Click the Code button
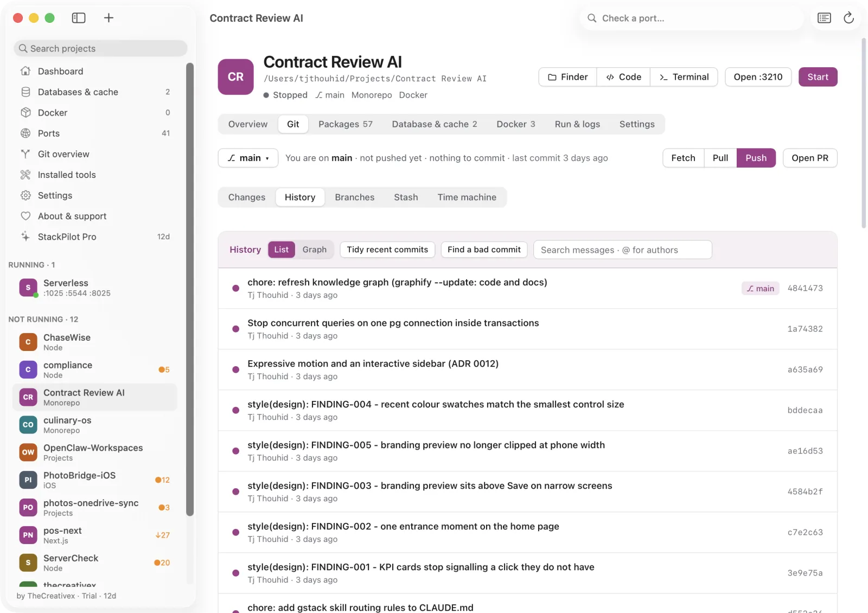 (x=623, y=77)
